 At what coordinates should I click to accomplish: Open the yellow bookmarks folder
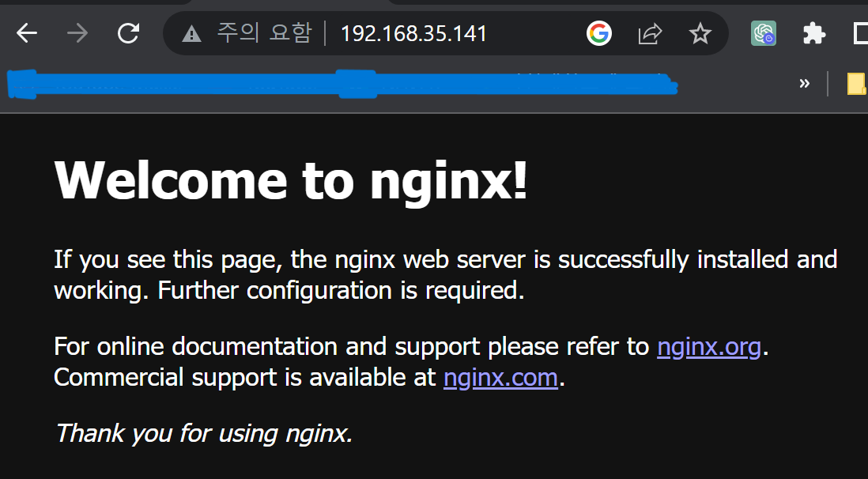(x=857, y=84)
